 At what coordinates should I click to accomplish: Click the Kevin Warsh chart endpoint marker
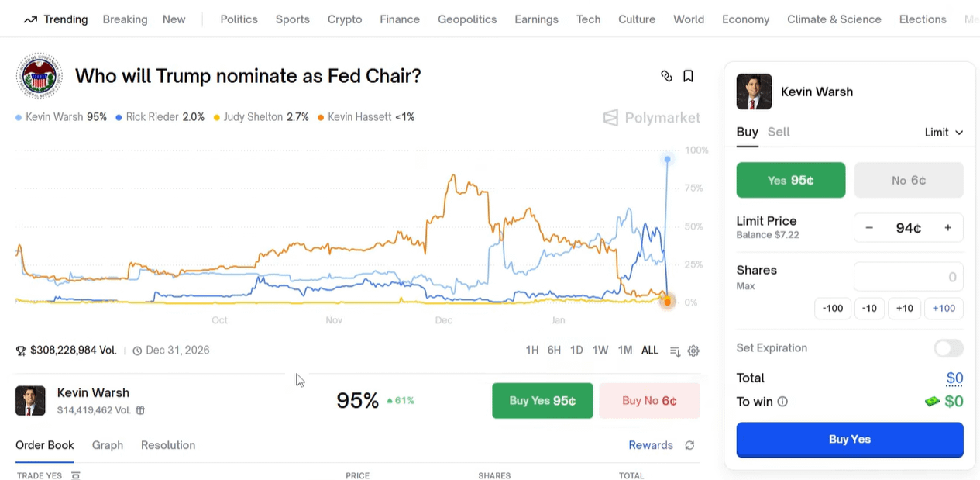667,160
